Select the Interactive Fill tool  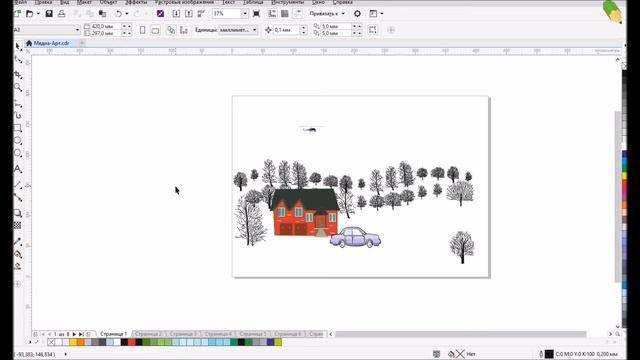pyautogui.click(x=18, y=254)
